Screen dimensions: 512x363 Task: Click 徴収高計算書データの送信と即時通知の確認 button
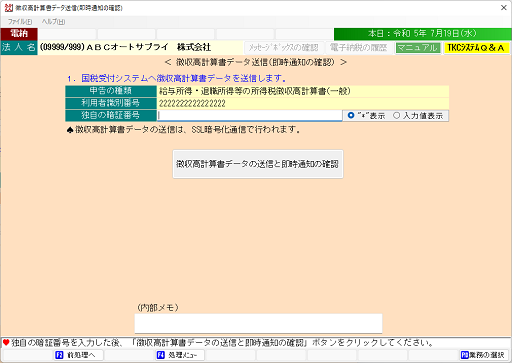258,164
